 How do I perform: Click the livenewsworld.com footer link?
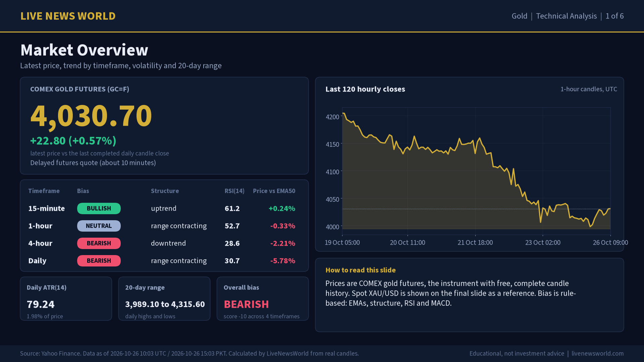pos(597,354)
